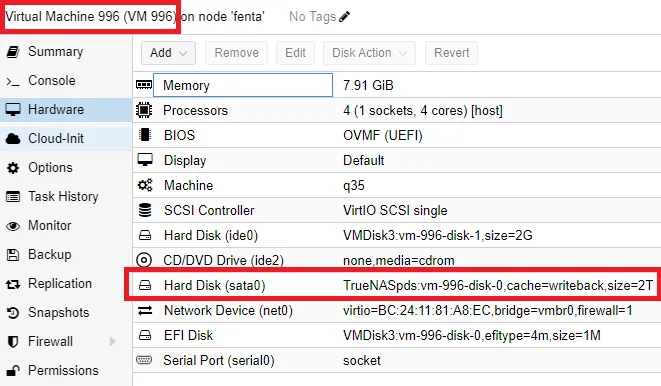The width and height of the screenshot is (661, 386).
Task: Open the Disk Action dropdown
Action: tap(369, 53)
